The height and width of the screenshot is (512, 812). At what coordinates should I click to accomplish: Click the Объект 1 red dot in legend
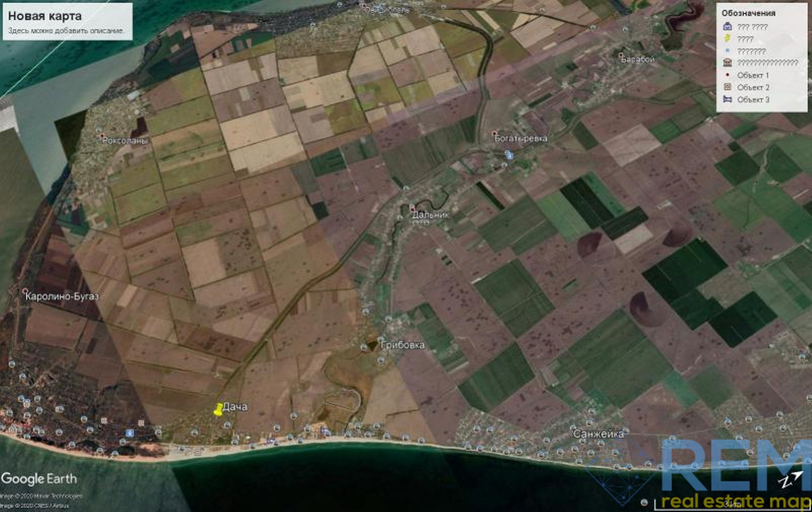tap(727, 75)
